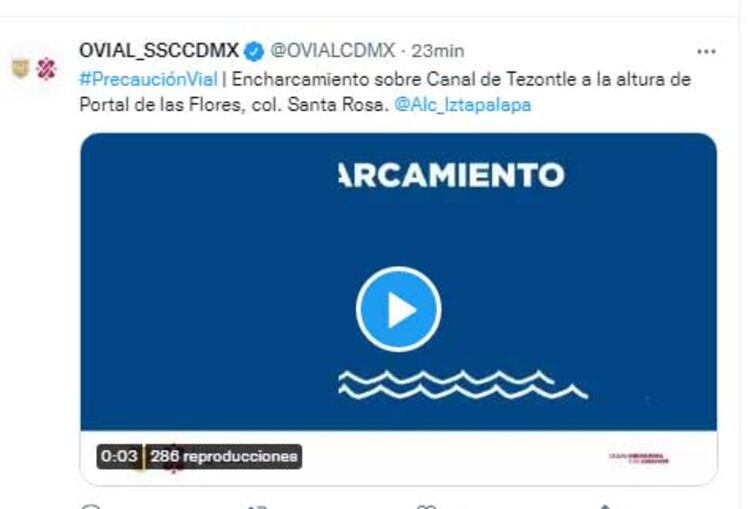Click the blue verified badge
The height and width of the screenshot is (509, 750).
coord(254,51)
